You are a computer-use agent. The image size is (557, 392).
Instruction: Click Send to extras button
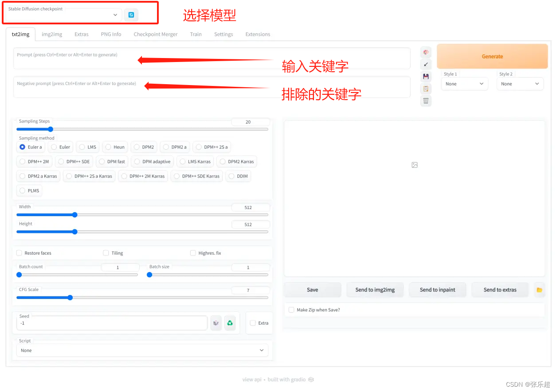pyautogui.click(x=500, y=290)
